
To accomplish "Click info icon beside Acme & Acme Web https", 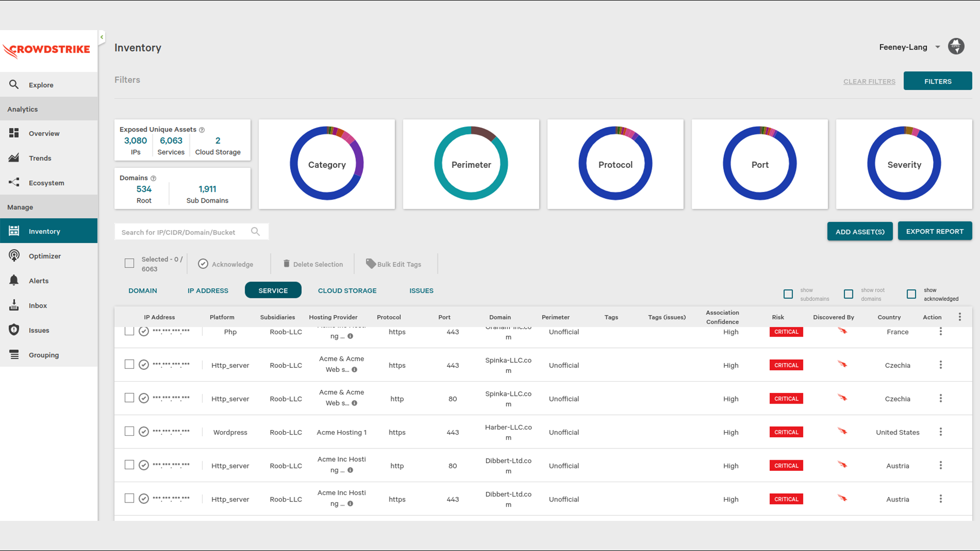I will click(354, 369).
